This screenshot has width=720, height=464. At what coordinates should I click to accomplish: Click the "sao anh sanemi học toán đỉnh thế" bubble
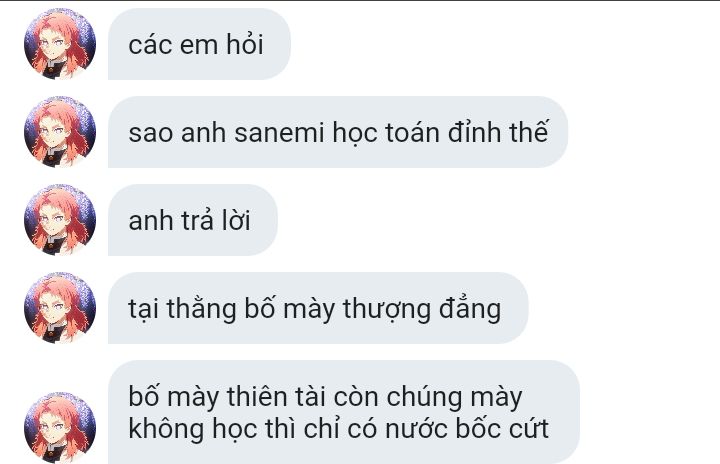[x=338, y=132]
